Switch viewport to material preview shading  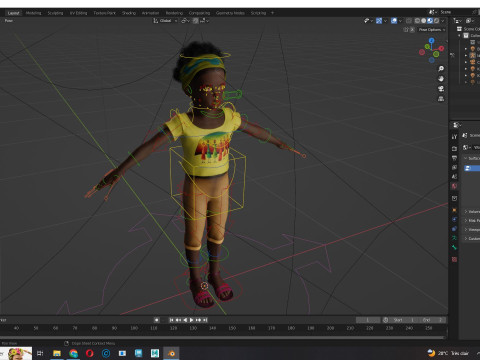[x=430, y=21]
